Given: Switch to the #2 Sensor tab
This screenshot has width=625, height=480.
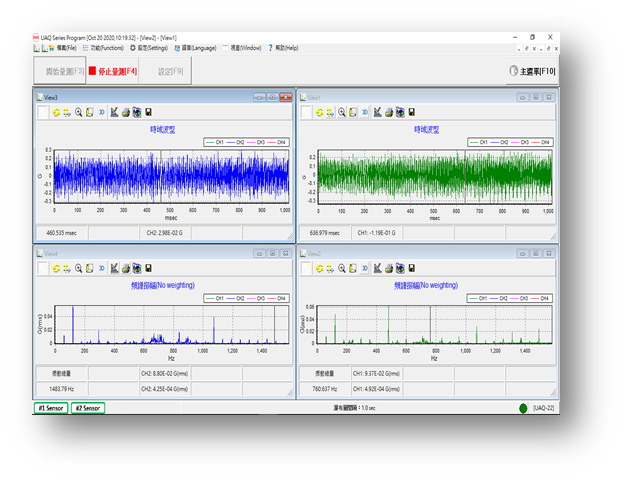Looking at the screenshot, I should pyautogui.click(x=87, y=408).
